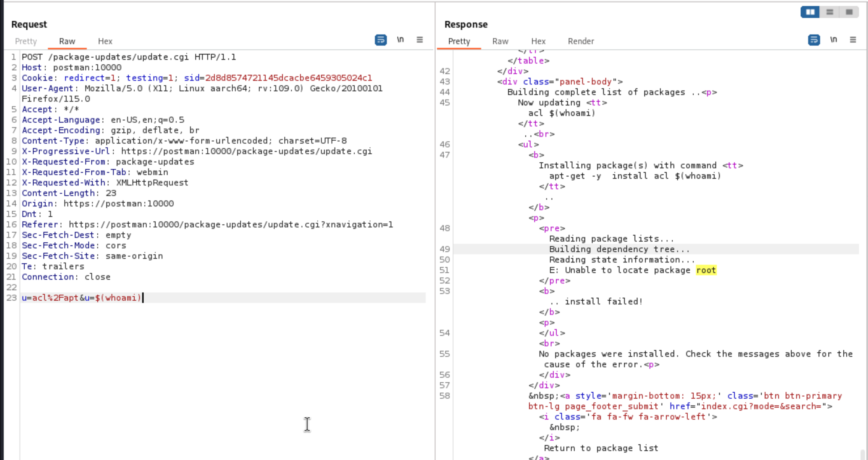Toggle non-printable characters in Response panel

coord(833,40)
